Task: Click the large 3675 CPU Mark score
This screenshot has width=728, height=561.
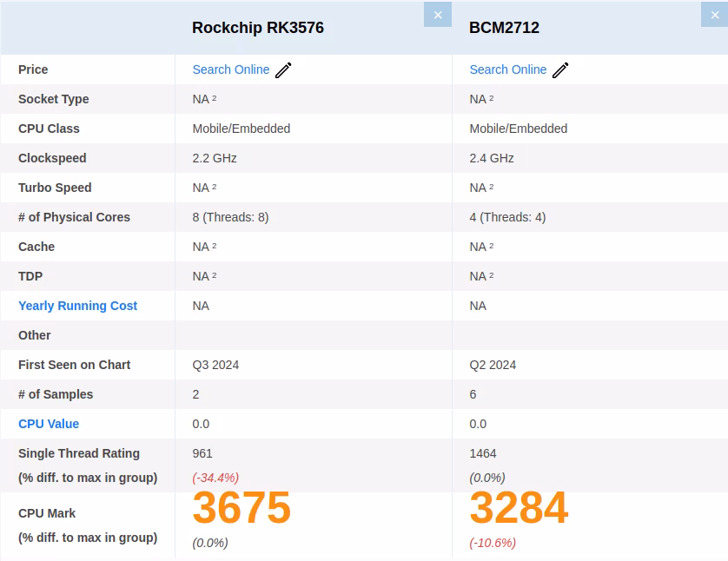Action: pyautogui.click(x=242, y=508)
